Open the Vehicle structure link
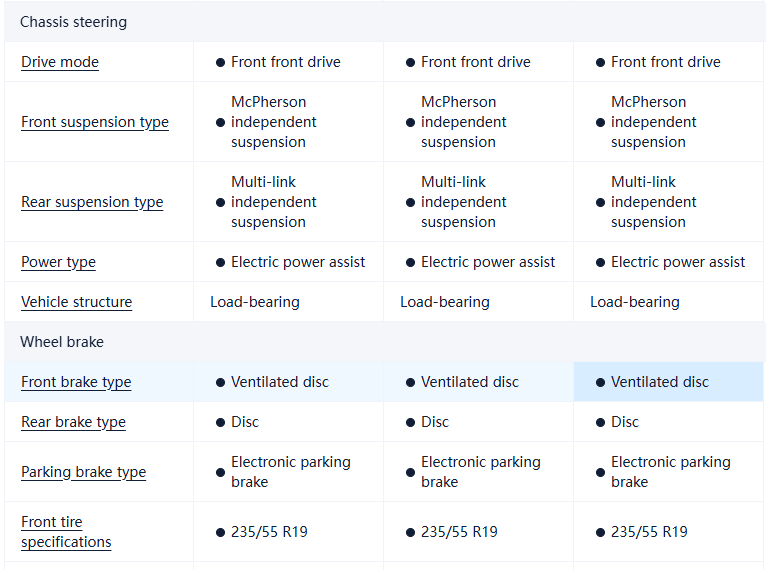This screenshot has width=775, height=570. tap(76, 302)
